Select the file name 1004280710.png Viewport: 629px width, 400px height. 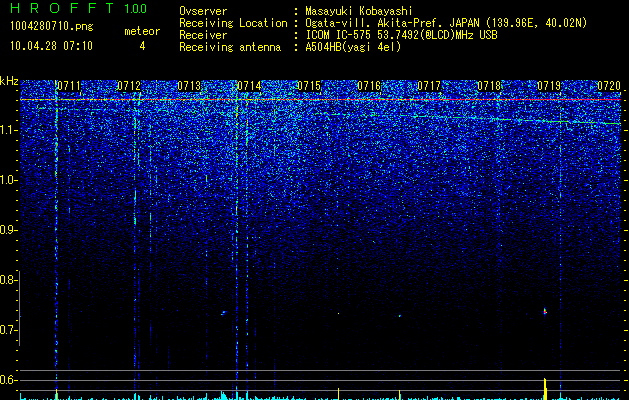click(x=51, y=27)
